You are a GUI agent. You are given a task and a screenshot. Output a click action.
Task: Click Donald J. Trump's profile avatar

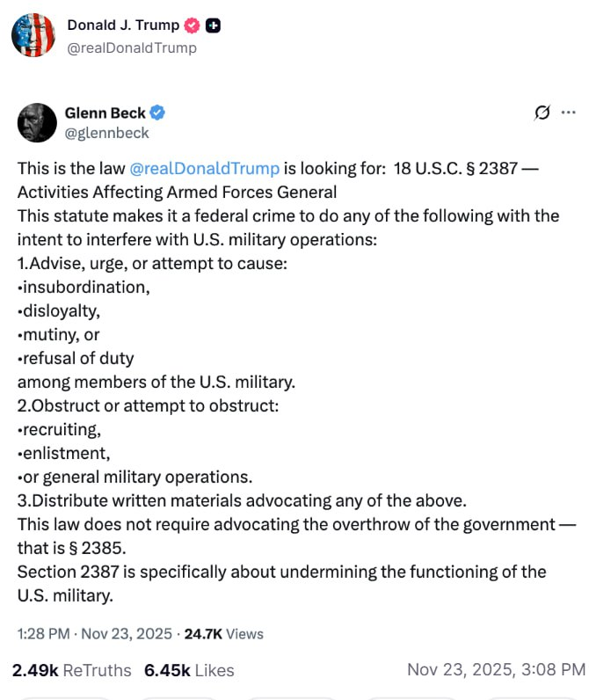33,35
